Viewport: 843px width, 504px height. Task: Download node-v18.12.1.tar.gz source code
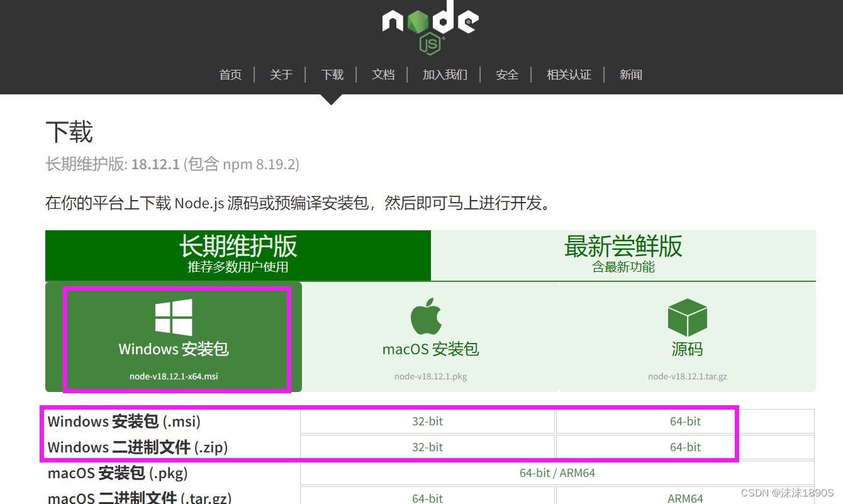[687, 337]
